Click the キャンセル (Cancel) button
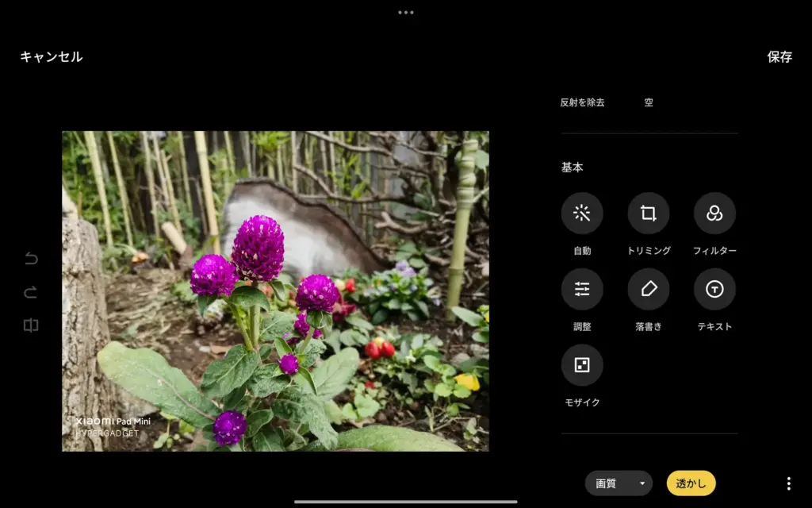The image size is (812, 508). [50, 56]
